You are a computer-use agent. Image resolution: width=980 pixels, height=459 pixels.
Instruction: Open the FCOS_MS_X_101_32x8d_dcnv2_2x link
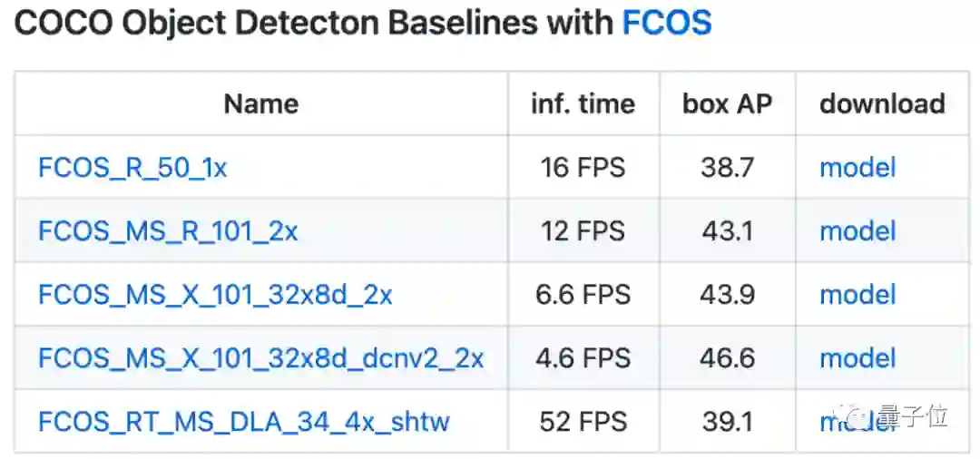(x=260, y=358)
